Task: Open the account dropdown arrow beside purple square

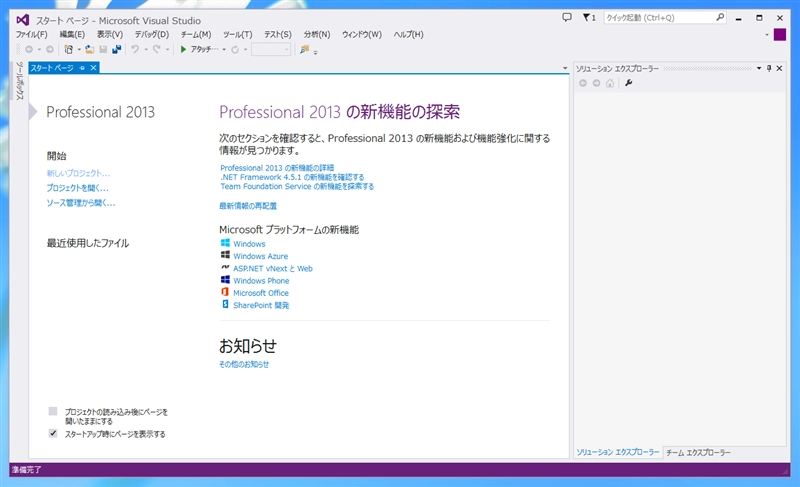Action: [x=767, y=35]
